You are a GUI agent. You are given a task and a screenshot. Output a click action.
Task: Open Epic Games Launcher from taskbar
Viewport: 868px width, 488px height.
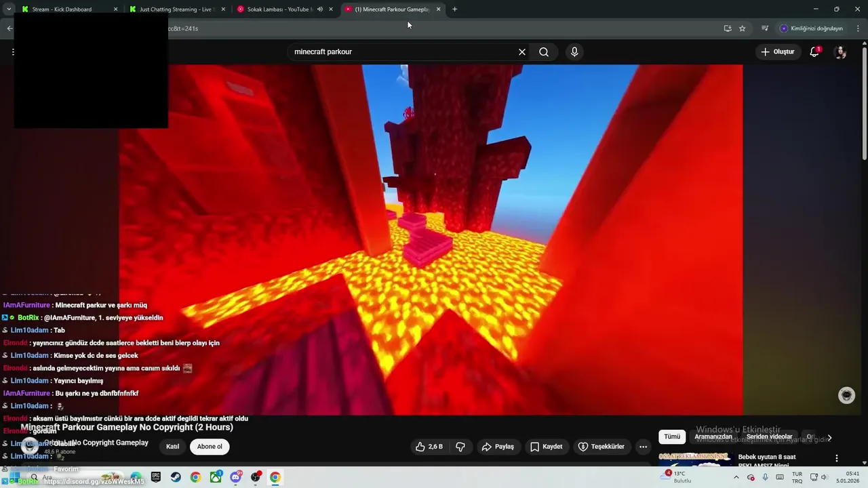coord(156,477)
